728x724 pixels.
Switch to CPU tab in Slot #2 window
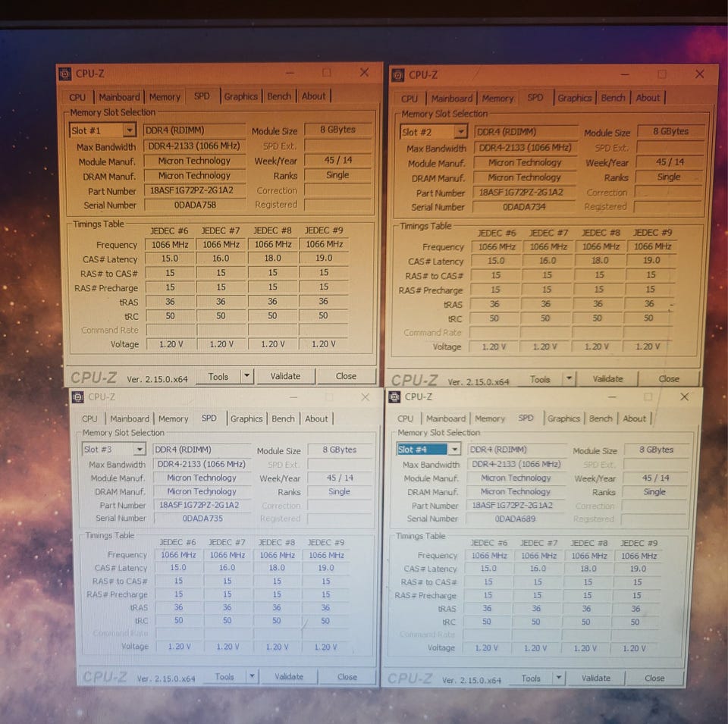[x=409, y=99]
